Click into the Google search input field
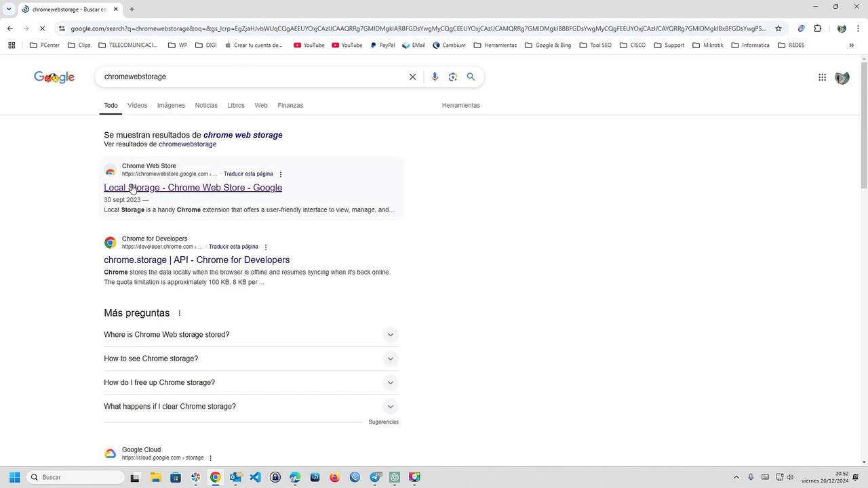Viewport: 868px width, 488px height. click(x=251, y=77)
